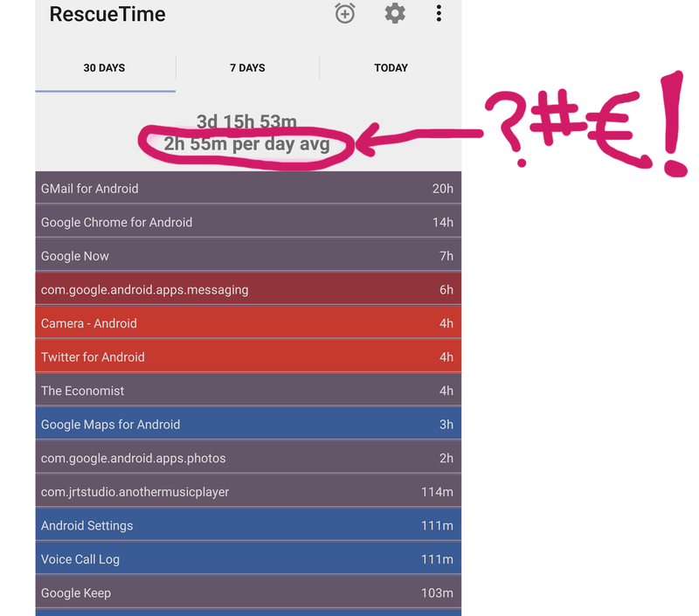This screenshot has height=616, width=699.
Task: Tap the 3d 15h 53m total time
Action: click(247, 122)
